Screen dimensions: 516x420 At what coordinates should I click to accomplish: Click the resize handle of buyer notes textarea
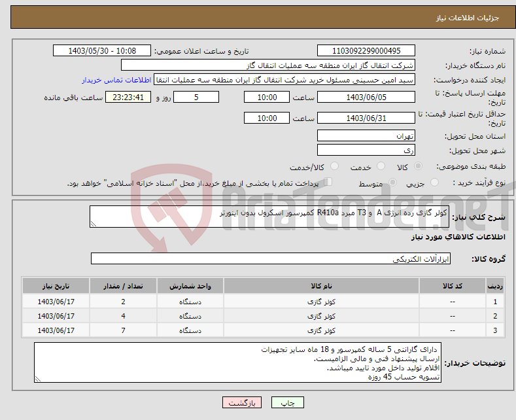point(38,379)
